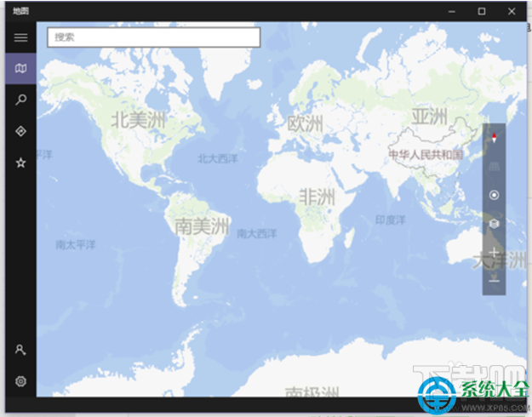Click the 印度洋 ocean label
The image size is (532, 417).
(x=390, y=220)
